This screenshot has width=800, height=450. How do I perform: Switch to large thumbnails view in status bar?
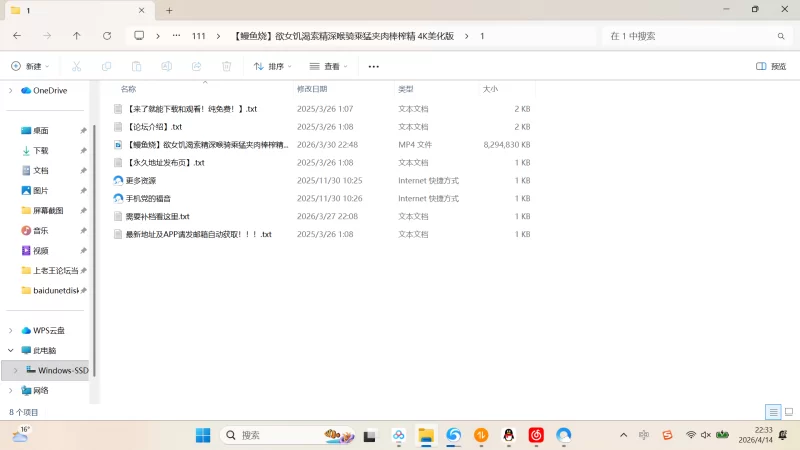(x=787, y=412)
